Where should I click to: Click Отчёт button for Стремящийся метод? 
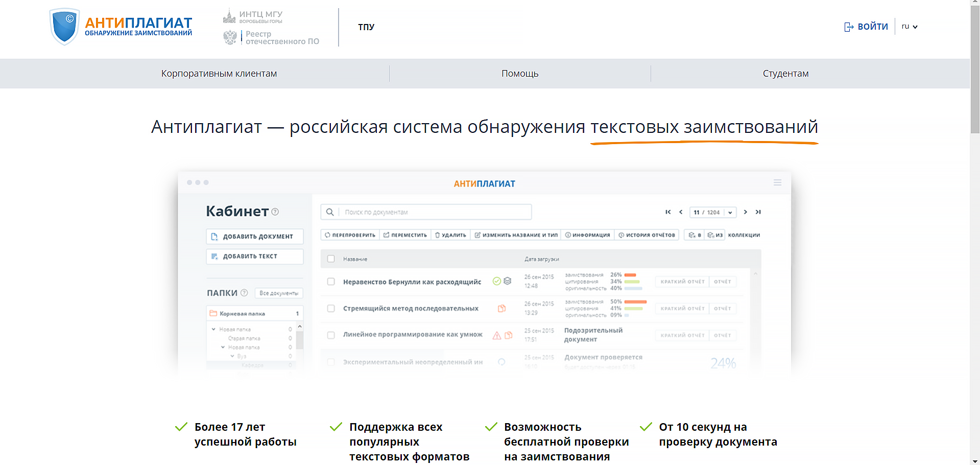pos(723,309)
